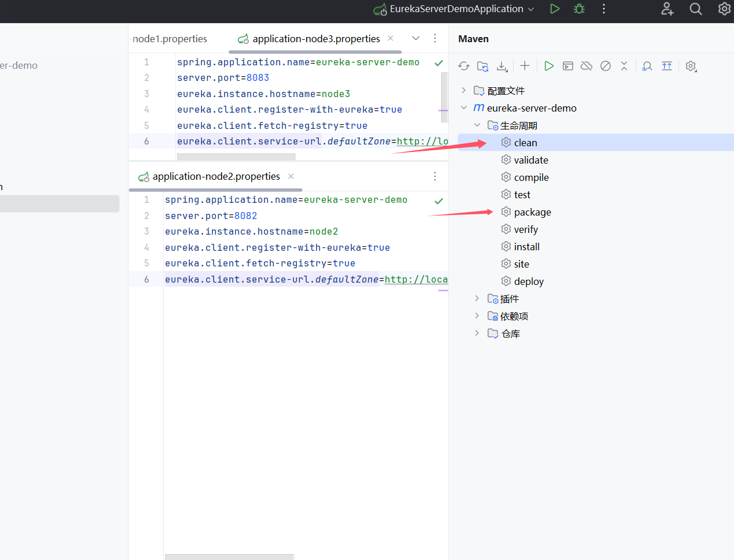
Task: Click horizontal scrollbar in node2 editor
Action: click(229, 557)
